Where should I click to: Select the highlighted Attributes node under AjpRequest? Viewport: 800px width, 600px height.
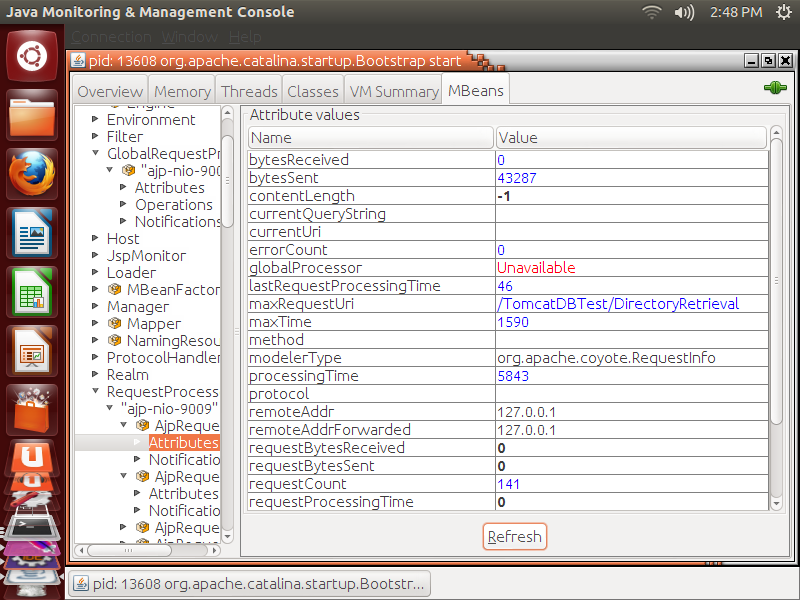[x=184, y=442]
